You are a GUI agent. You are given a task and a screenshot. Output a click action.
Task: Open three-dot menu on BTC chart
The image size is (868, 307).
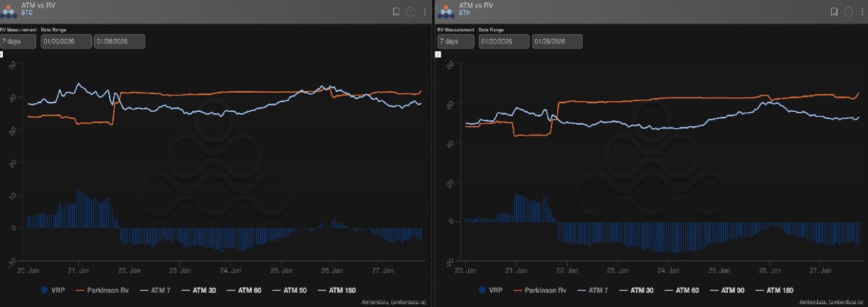[425, 11]
